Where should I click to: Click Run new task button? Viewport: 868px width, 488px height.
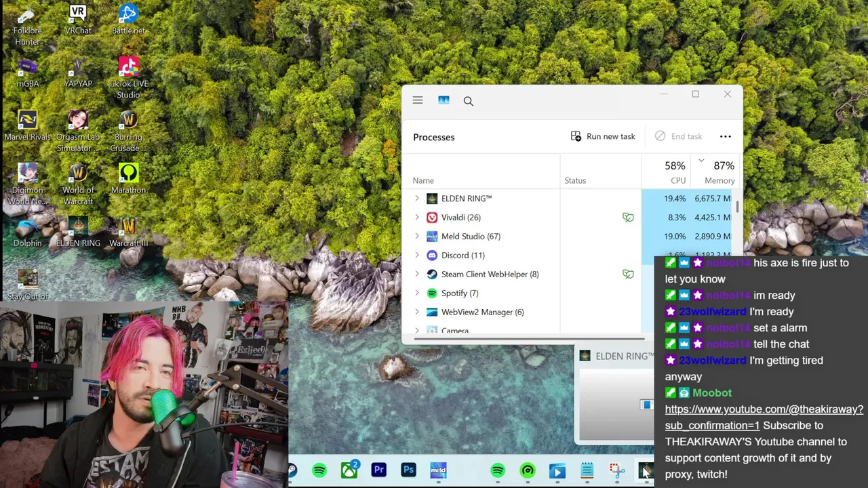pos(603,136)
